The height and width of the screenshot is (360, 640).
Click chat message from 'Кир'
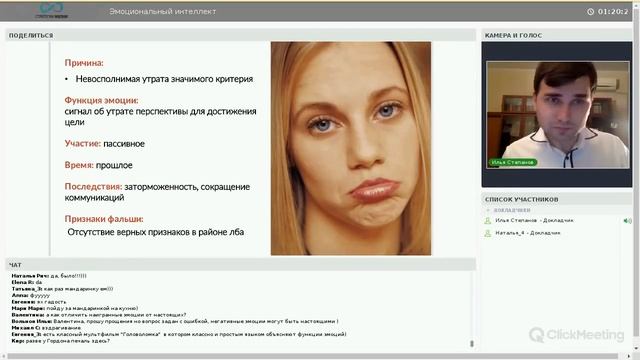[x=60, y=341]
